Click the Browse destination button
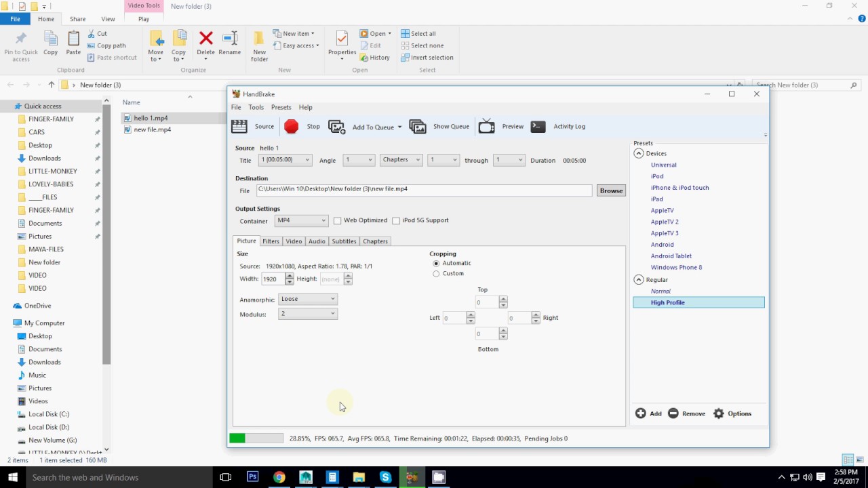The image size is (868, 488). (x=611, y=190)
